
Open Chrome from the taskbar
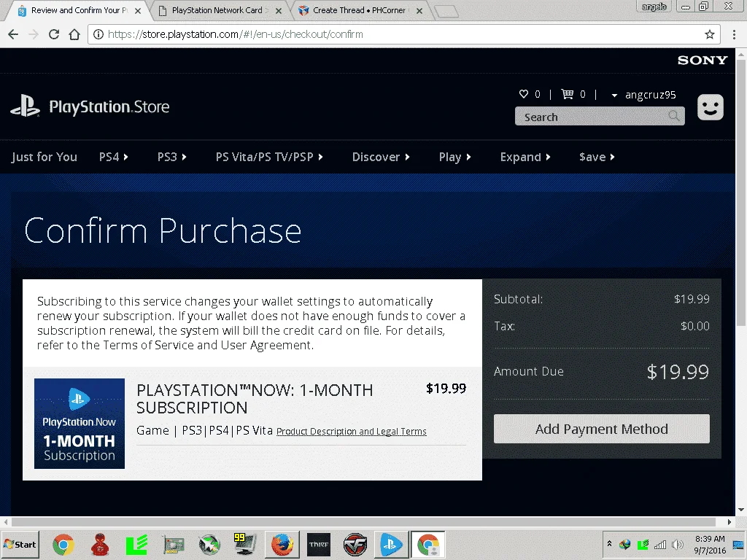[63, 544]
